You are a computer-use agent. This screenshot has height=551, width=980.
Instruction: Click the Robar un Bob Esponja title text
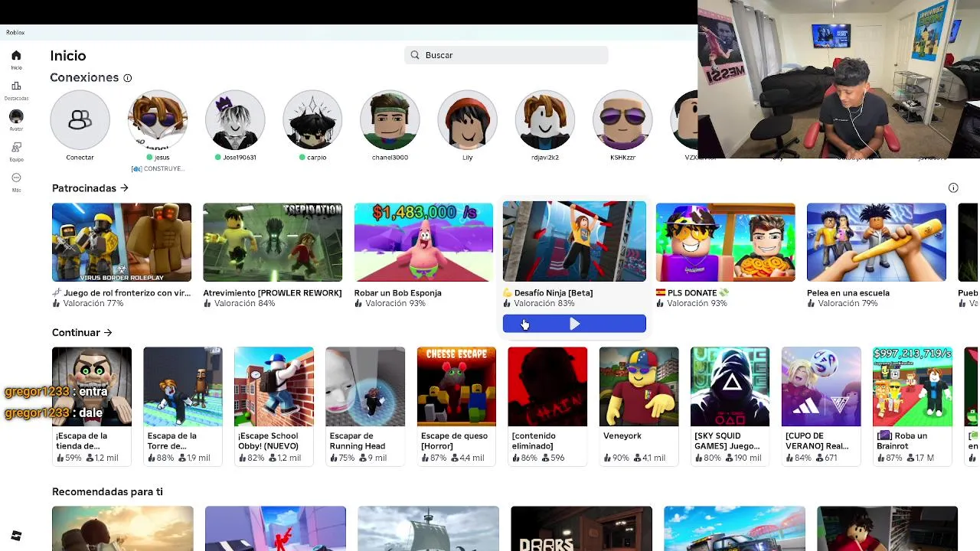click(398, 293)
